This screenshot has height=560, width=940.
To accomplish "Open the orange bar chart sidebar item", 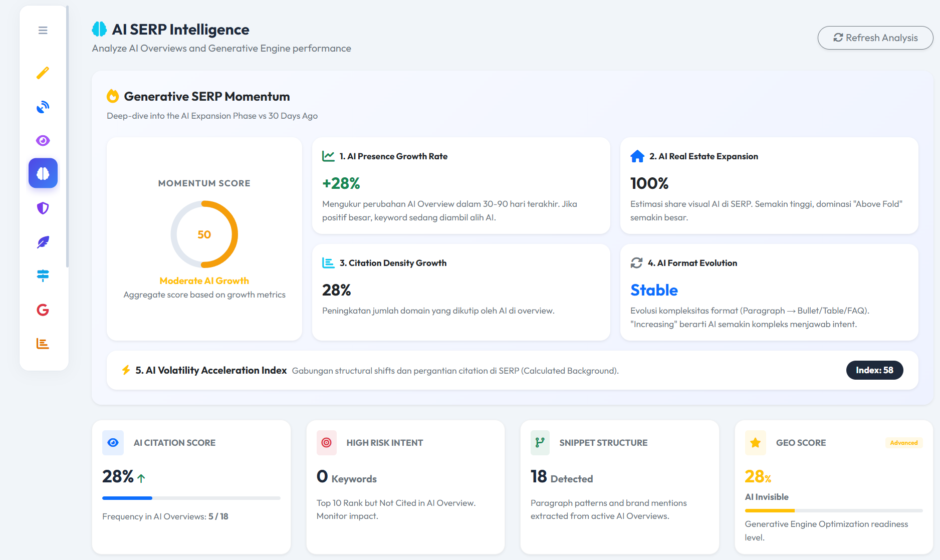I will (43, 344).
